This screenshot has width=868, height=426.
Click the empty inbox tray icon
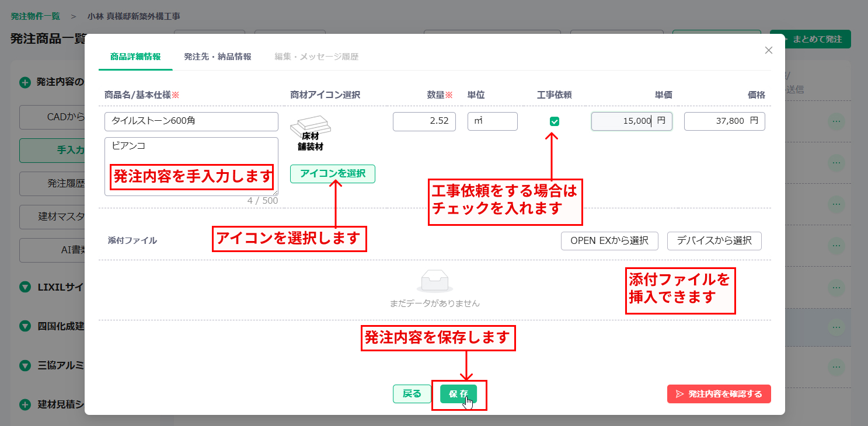pos(435,281)
